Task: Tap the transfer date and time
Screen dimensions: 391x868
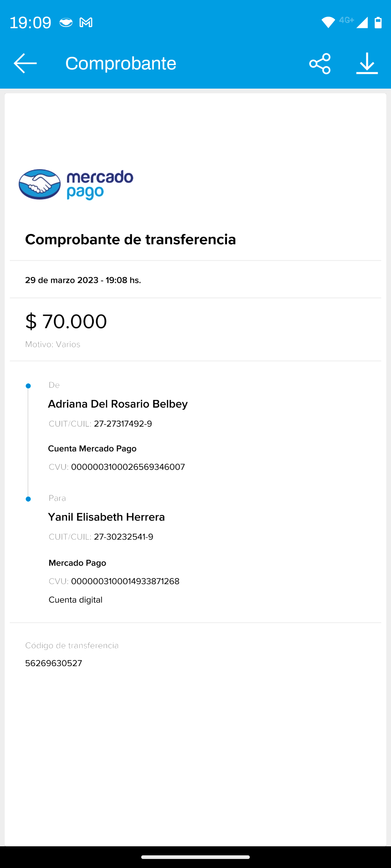Action: click(x=83, y=280)
